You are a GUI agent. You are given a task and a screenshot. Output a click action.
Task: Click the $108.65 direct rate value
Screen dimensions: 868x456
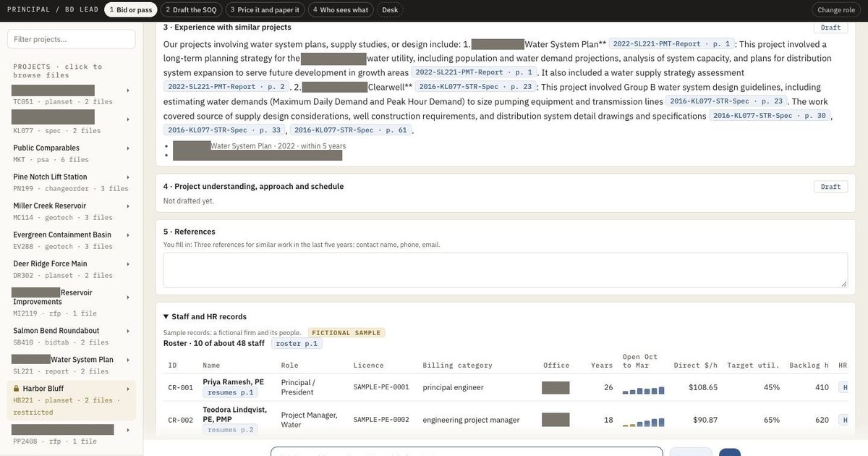point(702,388)
